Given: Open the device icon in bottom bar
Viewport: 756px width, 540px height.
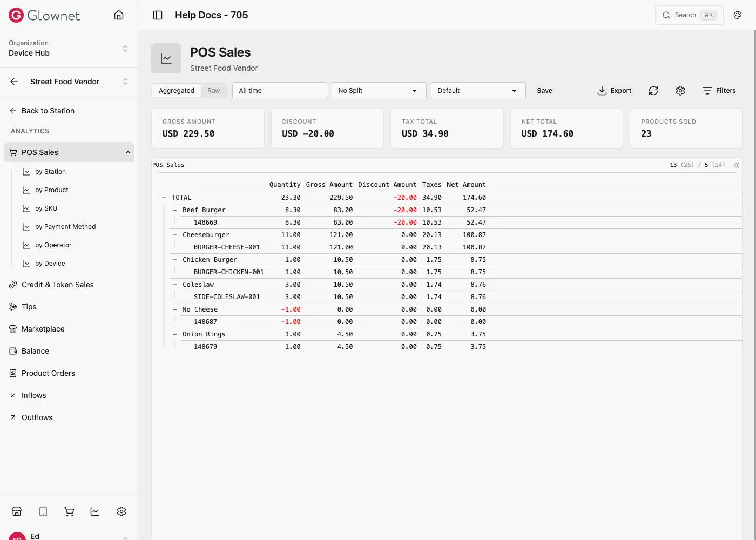Looking at the screenshot, I should click(43, 511).
